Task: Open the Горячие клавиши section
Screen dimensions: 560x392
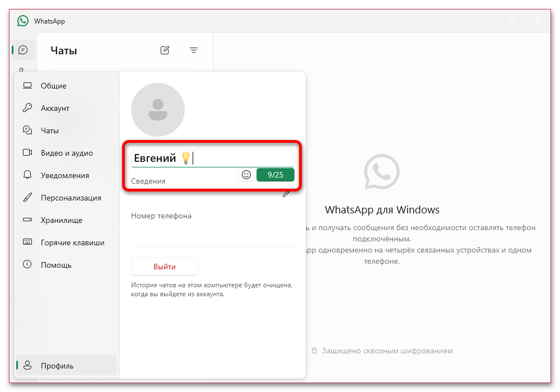Action: [x=67, y=242]
